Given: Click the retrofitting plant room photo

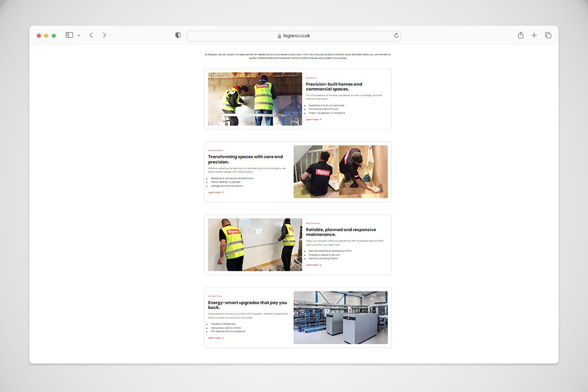Looking at the screenshot, I should click(341, 317).
